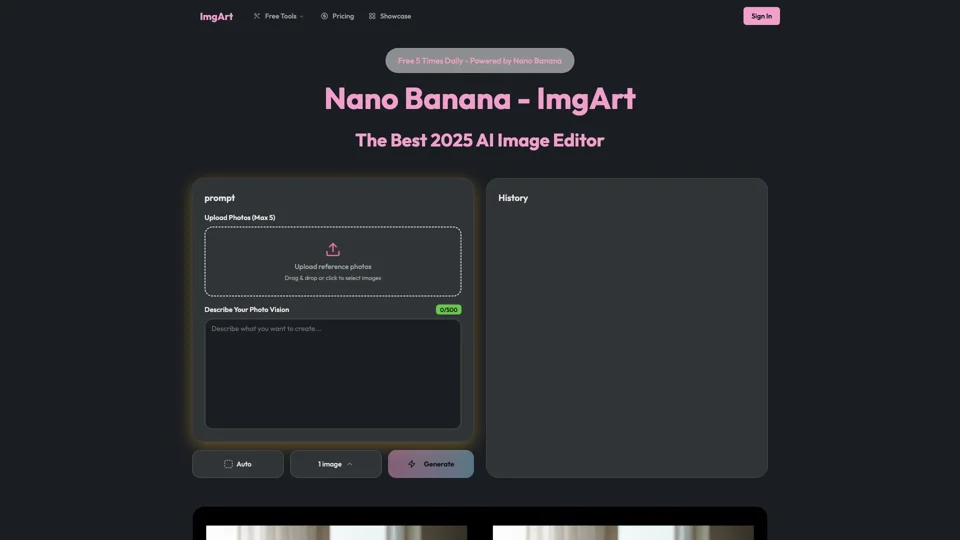
Task: Click the Free Tools wrench icon
Action: [257, 17]
